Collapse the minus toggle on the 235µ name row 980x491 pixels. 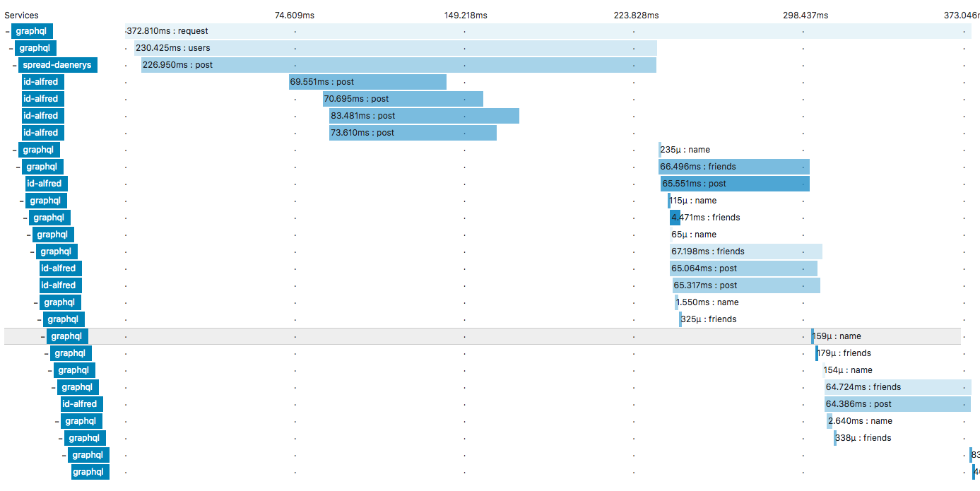[x=14, y=150]
